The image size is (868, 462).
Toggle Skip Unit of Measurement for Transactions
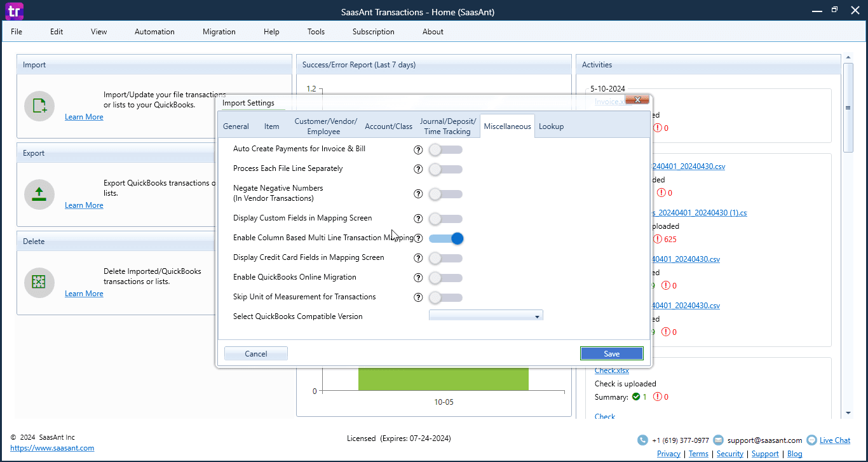tap(445, 297)
